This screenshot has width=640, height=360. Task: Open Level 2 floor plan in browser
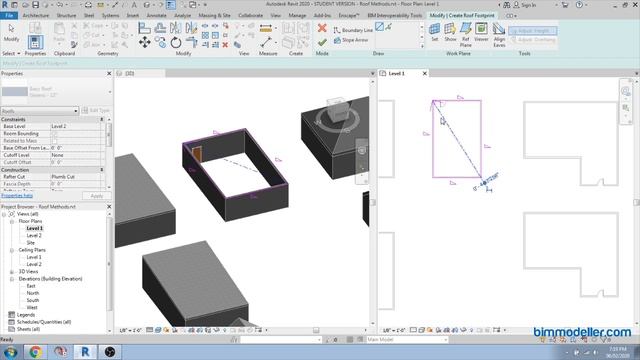(x=34, y=236)
